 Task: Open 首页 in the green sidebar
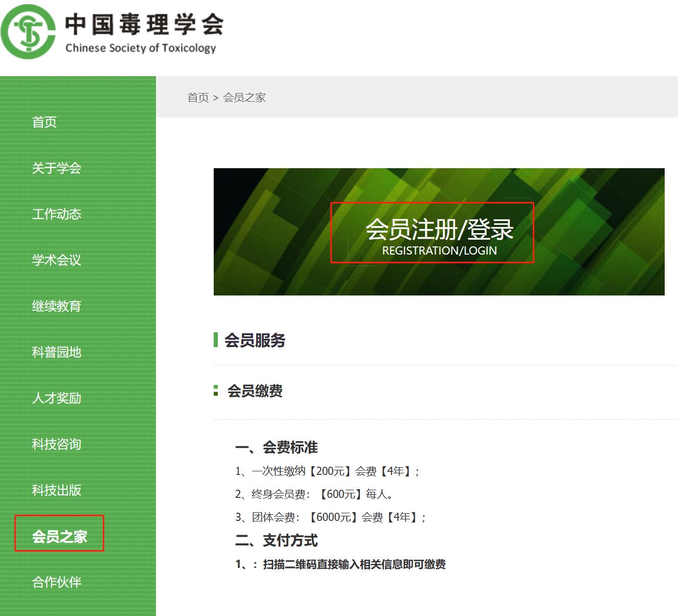click(x=44, y=122)
